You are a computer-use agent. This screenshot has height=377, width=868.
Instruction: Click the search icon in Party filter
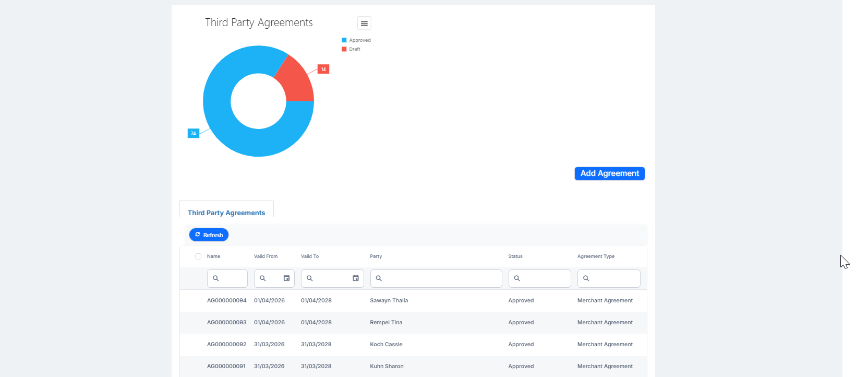tap(379, 278)
